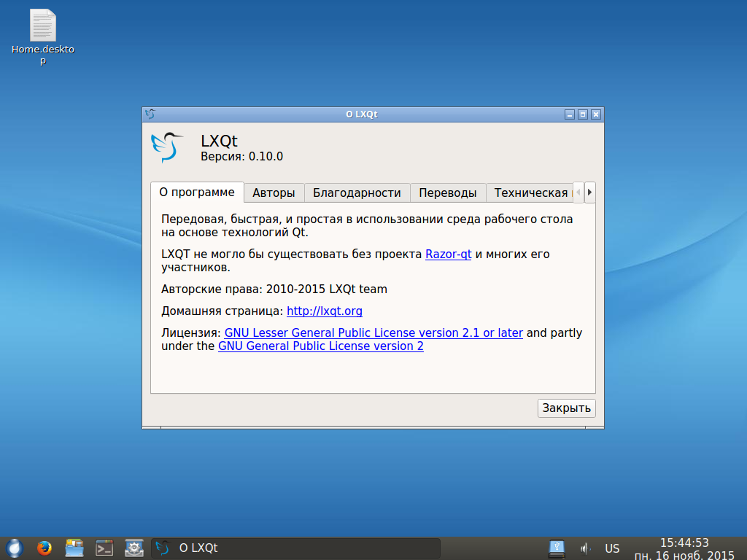The width and height of the screenshot is (747, 560).
Task: Open the volume control tray icon
Action: tap(585, 549)
